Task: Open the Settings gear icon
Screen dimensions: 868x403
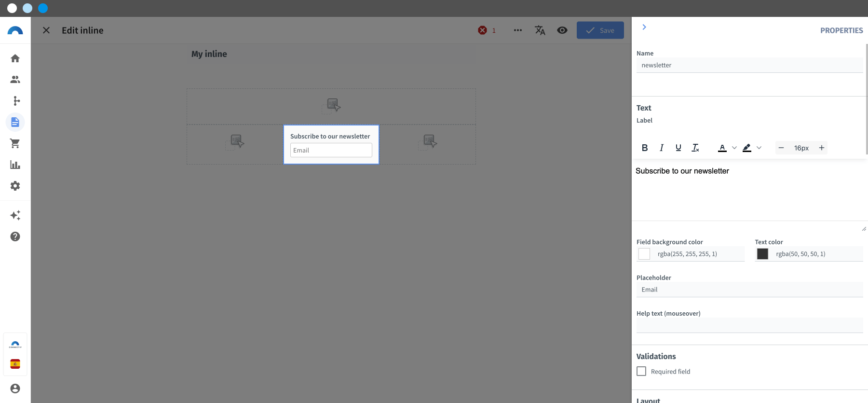Action: [15, 186]
